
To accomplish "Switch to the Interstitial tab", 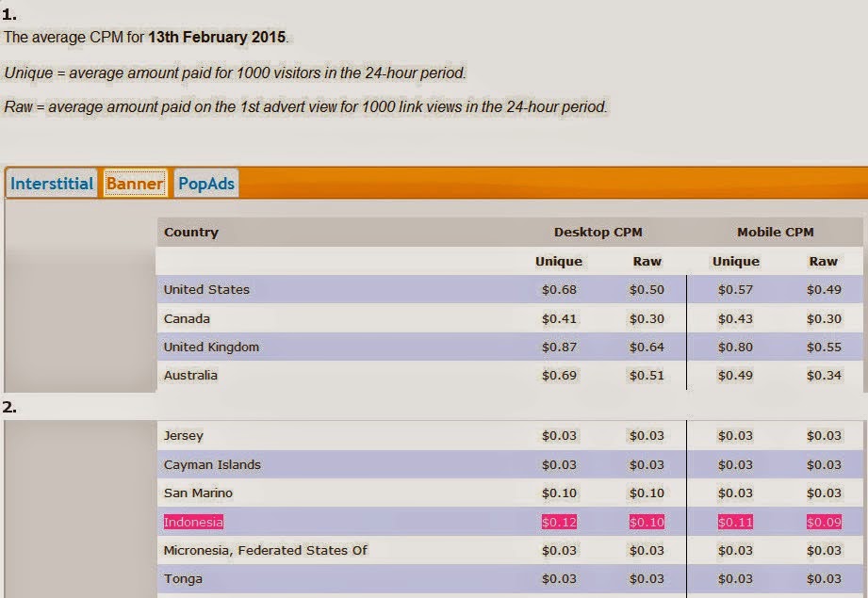I will click(x=51, y=184).
